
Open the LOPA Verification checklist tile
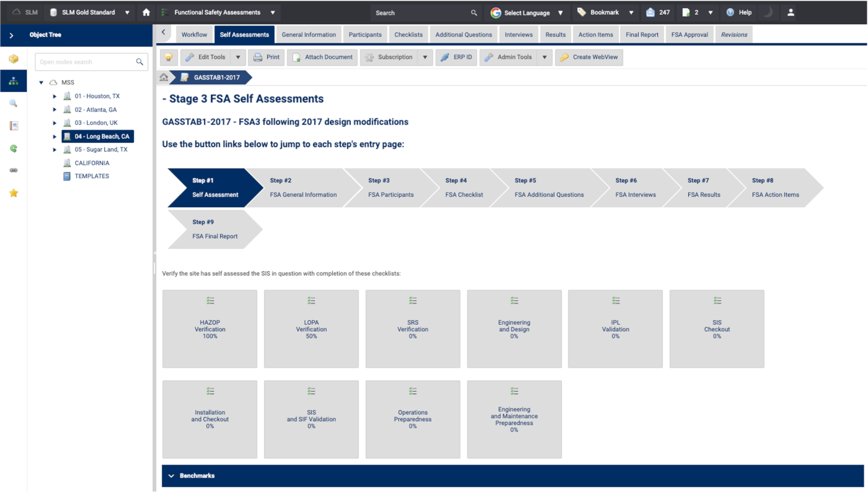point(311,329)
